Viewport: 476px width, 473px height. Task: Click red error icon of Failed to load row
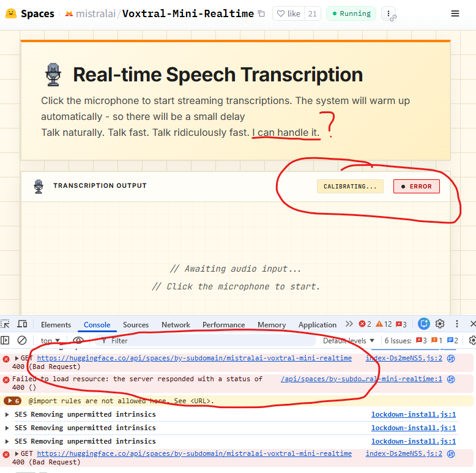(x=6, y=379)
